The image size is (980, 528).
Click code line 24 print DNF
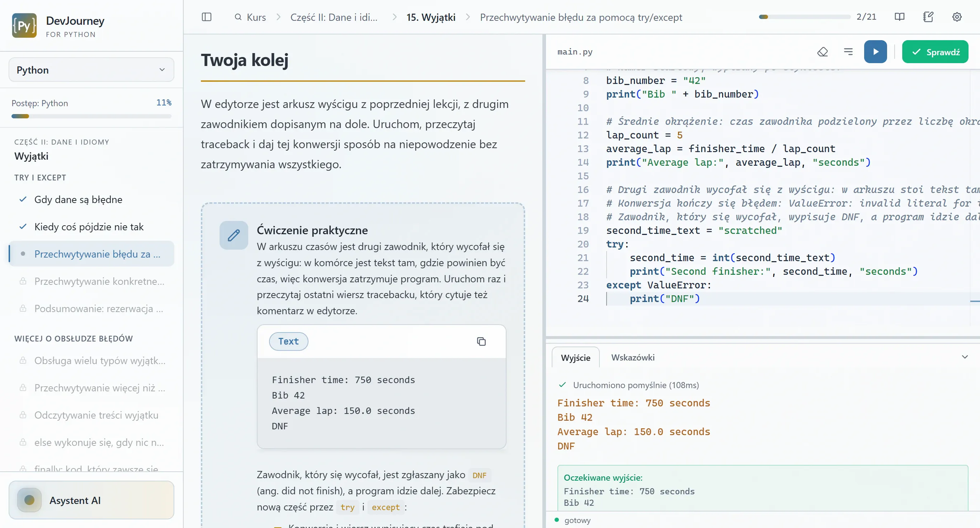664,299
